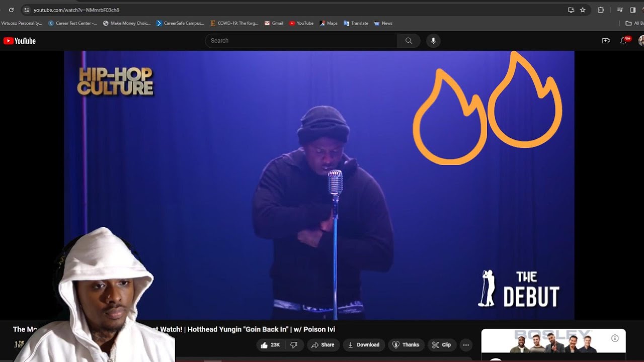This screenshot has height=362, width=644.
Task: Open the Create video icon
Action: (606, 41)
